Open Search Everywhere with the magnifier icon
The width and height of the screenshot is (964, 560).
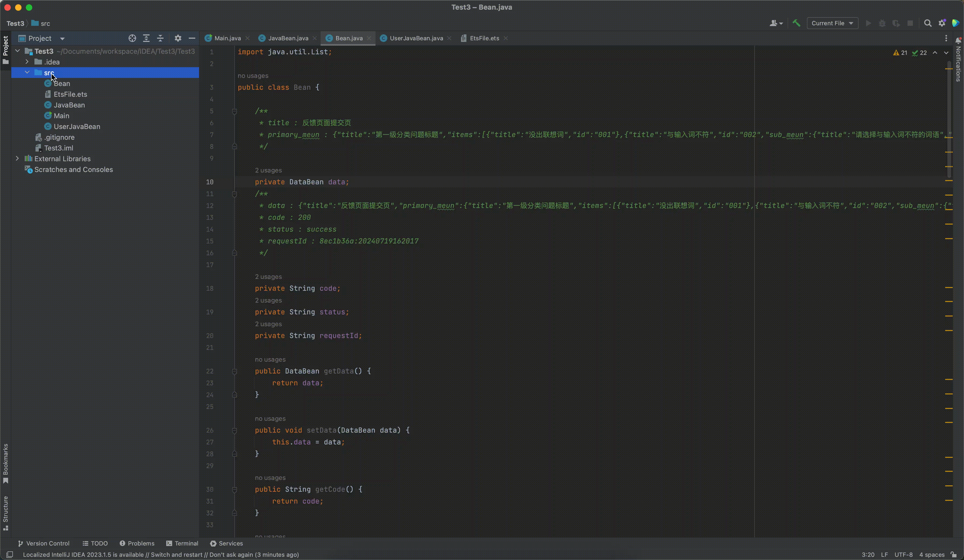pyautogui.click(x=928, y=23)
